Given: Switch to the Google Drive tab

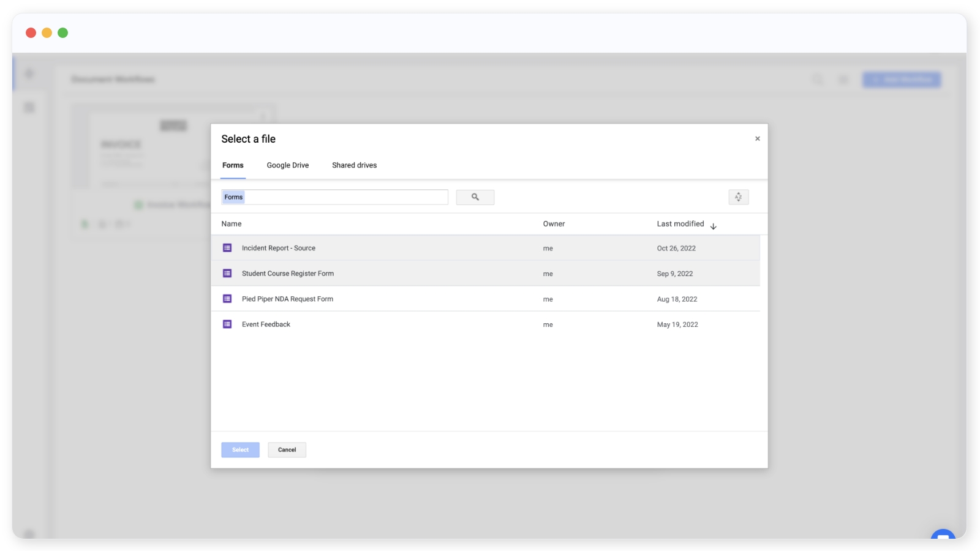Looking at the screenshot, I should click(x=287, y=165).
